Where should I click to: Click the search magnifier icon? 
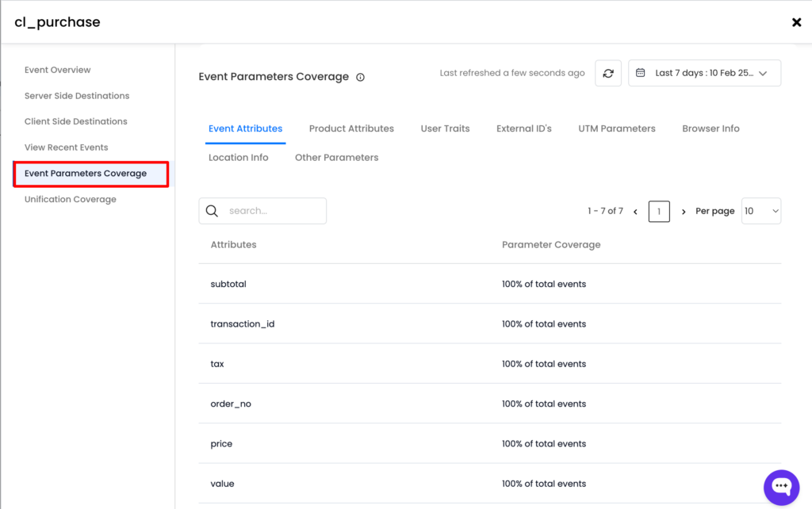212,211
